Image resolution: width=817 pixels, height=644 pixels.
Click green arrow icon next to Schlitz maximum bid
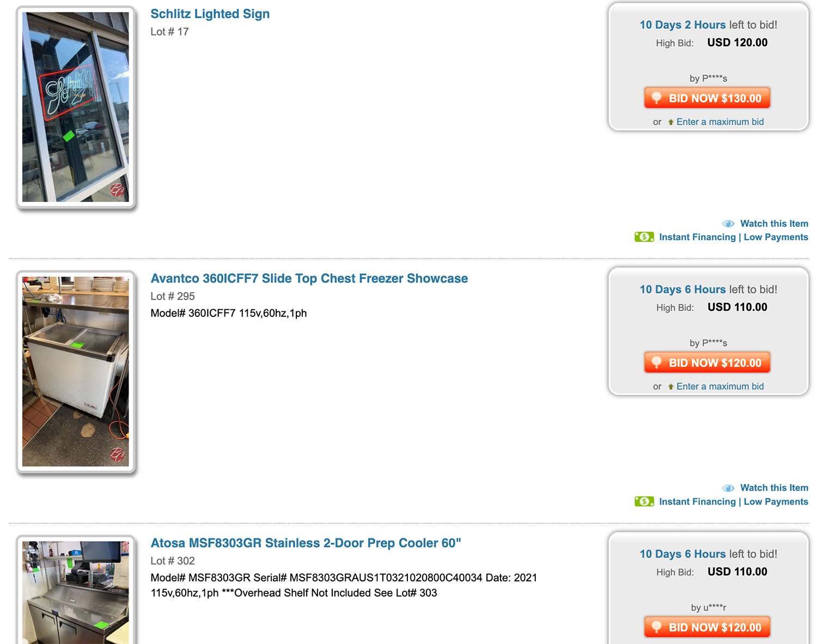(670, 122)
